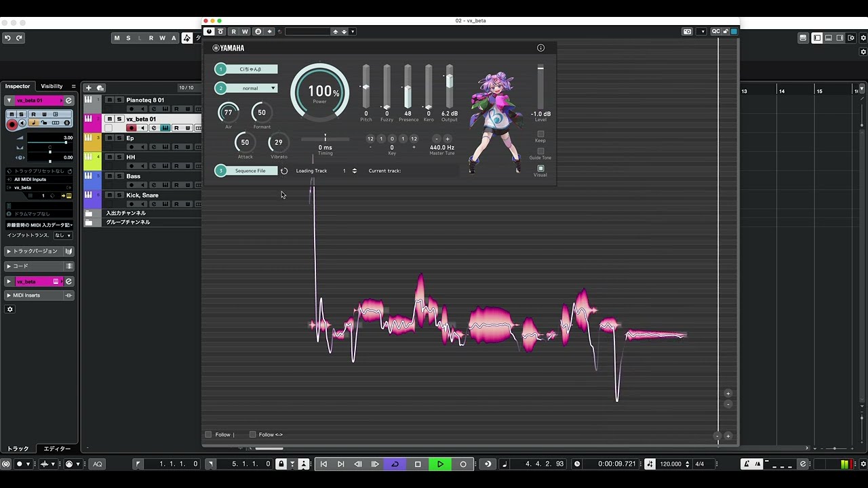Image resolution: width=868 pixels, height=488 pixels.
Task: Click the Sequence File reload icon
Action: point(284,171)
